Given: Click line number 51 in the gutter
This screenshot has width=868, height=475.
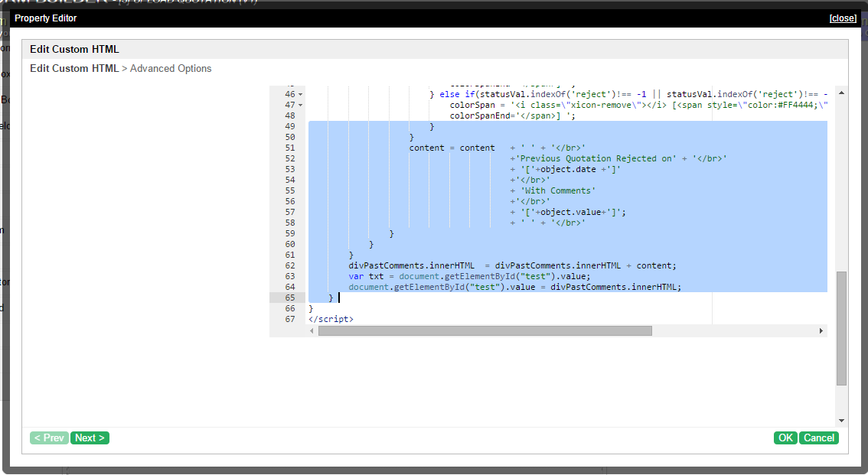Looking at the screenshot, I should click(x=289, y=148).
